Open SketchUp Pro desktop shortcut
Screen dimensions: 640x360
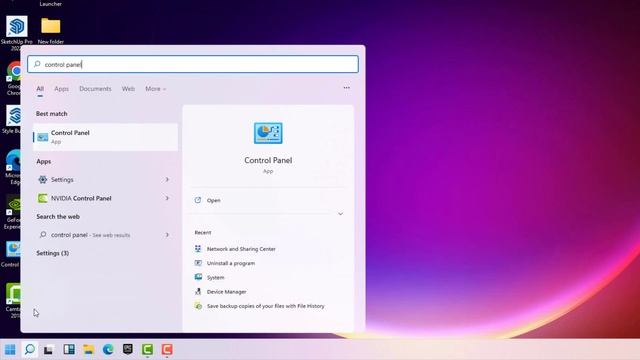click(x=17, y=31)
